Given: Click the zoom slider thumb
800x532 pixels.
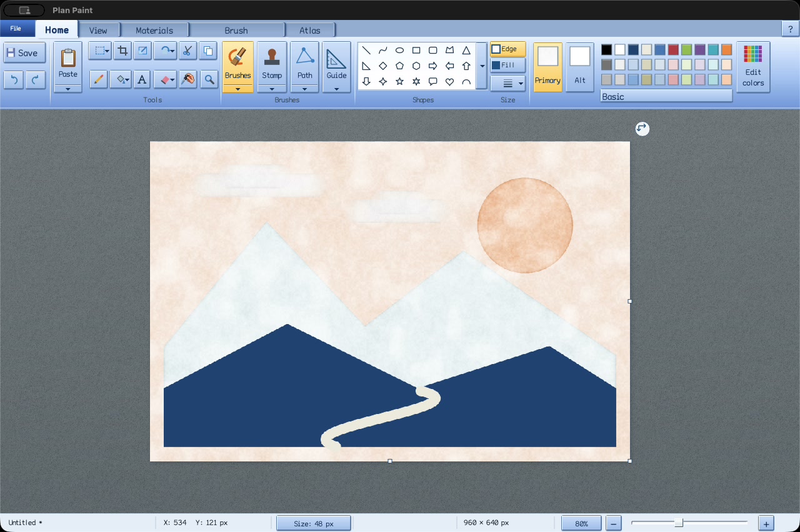Looking at the screenshot, I should pos(679,523).
